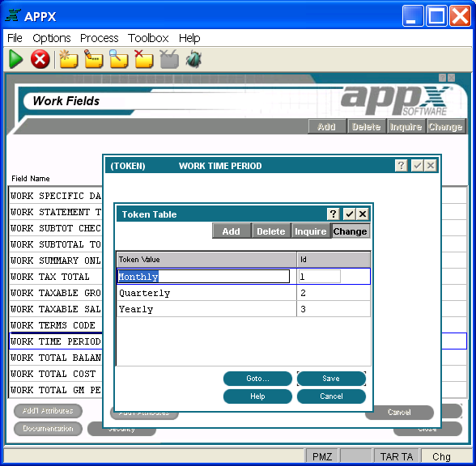Open the Help menu
Viewport: 476px width, 466px height.
[x=189, y=38]
